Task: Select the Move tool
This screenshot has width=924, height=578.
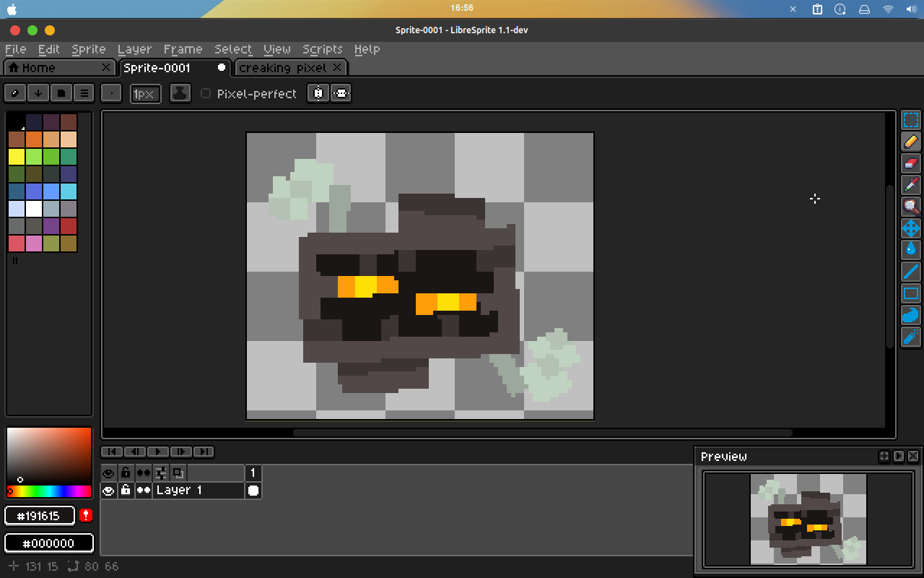Action: point(911,228)
